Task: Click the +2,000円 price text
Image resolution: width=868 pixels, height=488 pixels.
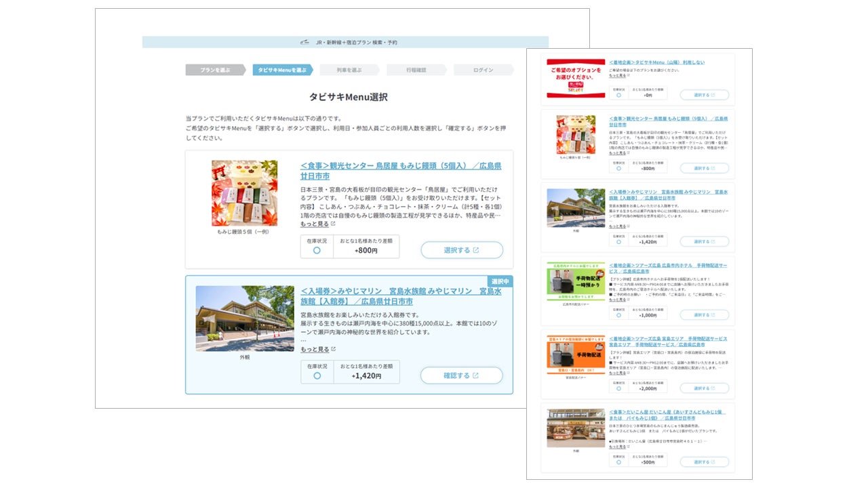Action: [648, 389]
